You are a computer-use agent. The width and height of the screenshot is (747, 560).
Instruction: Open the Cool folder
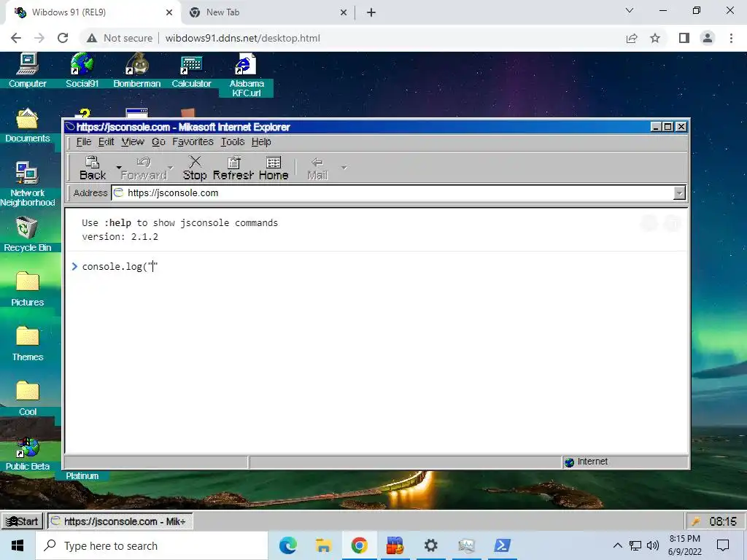[27, 399]
